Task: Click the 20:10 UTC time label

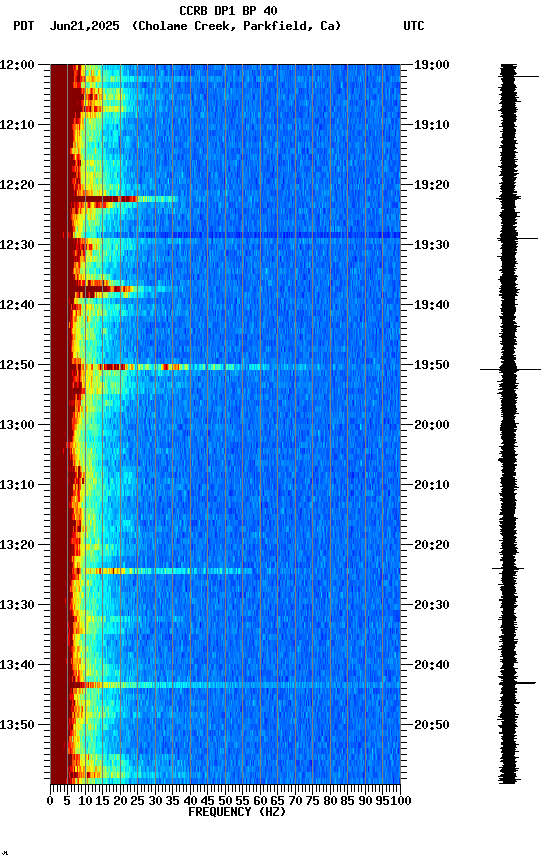Action: point(432,485)
